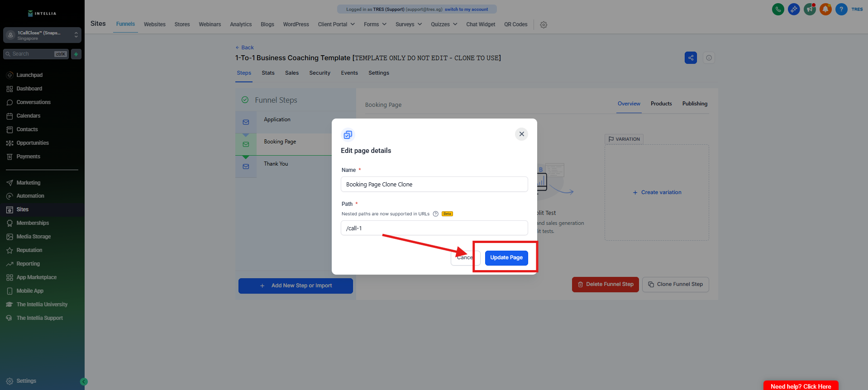Click the green phone dialer icon
Viewport: 868px width, 390px height.
(778, 9)
